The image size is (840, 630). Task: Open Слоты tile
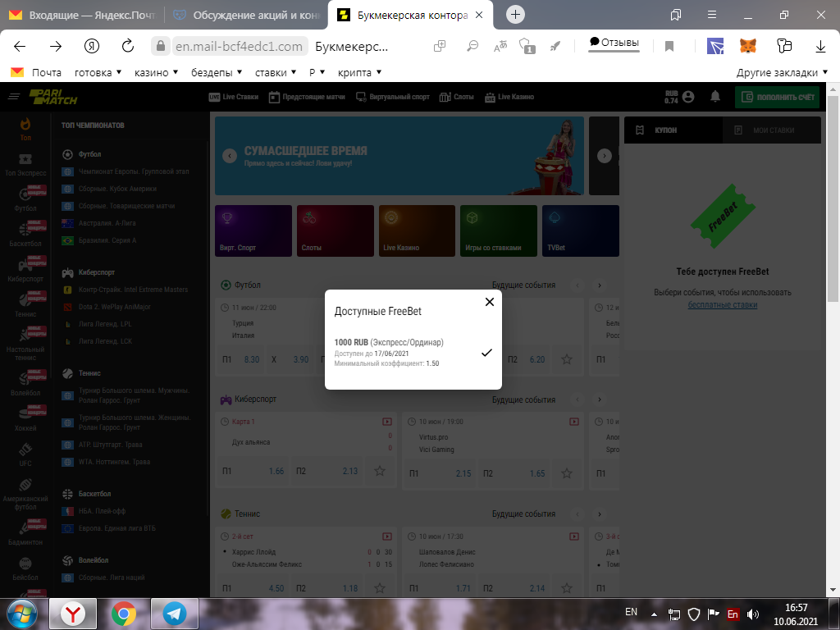(x=336, y=231)
